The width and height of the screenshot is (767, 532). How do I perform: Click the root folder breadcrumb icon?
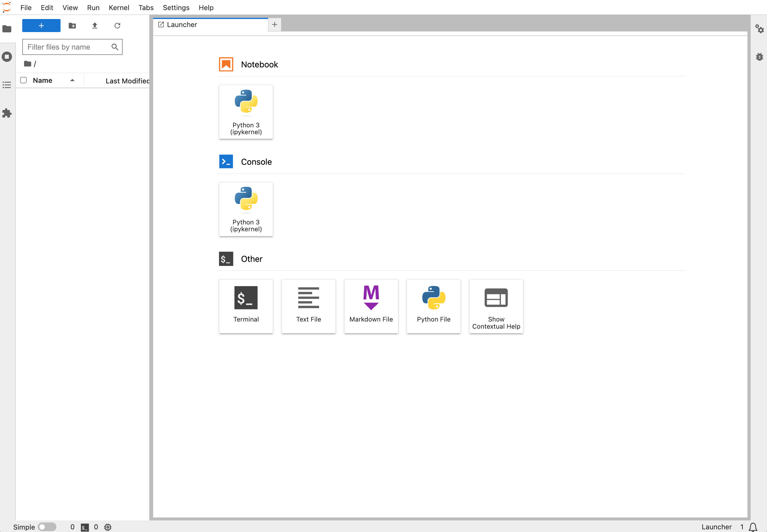[x=28, y=64]
